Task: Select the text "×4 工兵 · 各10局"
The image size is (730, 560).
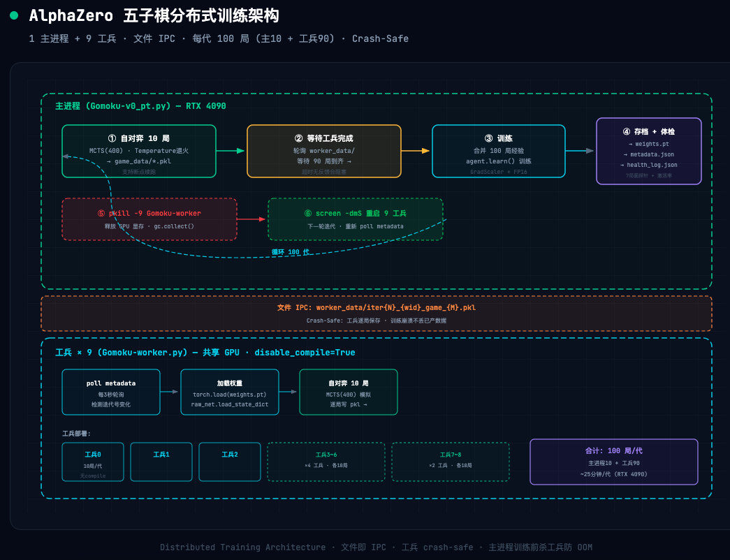Action: [326, 466]
